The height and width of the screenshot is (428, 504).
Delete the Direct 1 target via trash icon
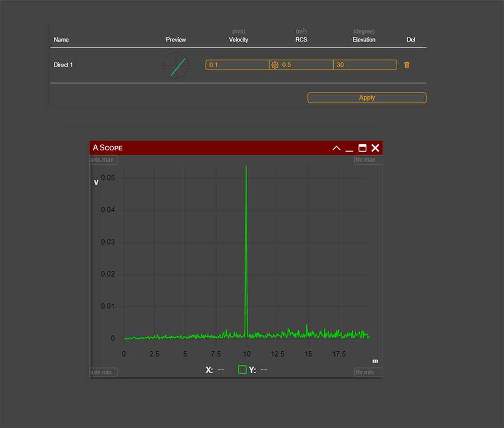tap(407, 65)
